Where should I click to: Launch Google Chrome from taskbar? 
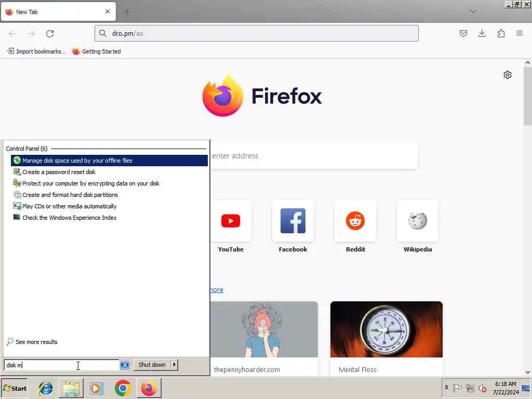[123, 389]
